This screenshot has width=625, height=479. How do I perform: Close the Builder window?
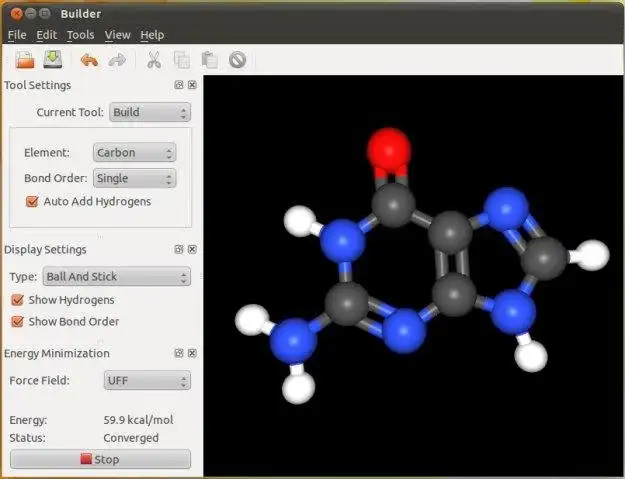[x=16, y=14]
